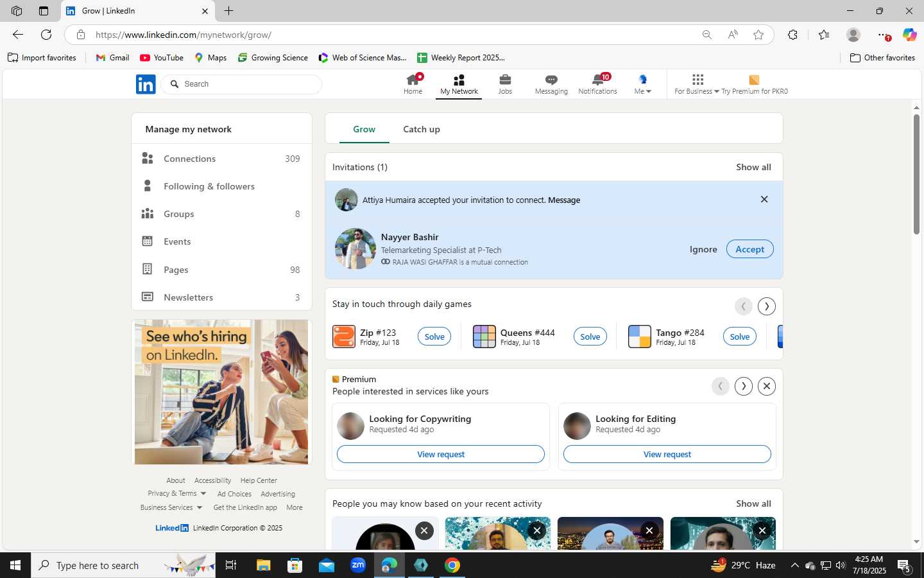Open Newsletters in Manage my network
The image size is (924, 578).
221,297
